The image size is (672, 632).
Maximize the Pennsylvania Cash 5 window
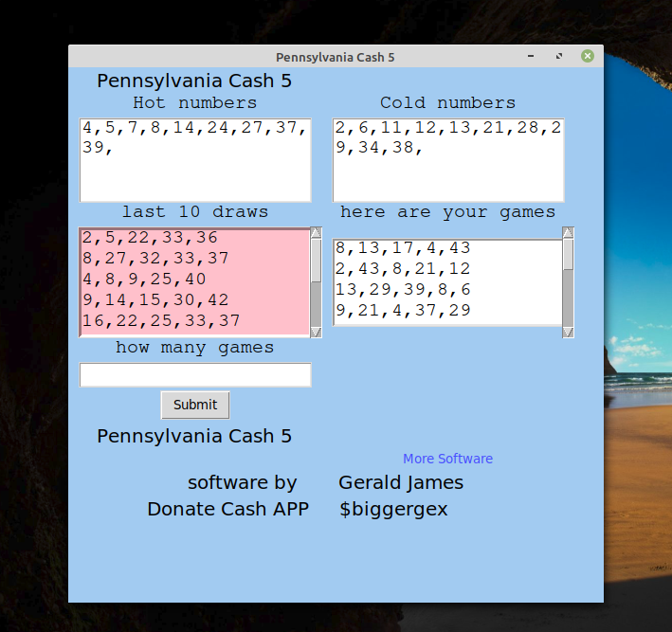559,56
